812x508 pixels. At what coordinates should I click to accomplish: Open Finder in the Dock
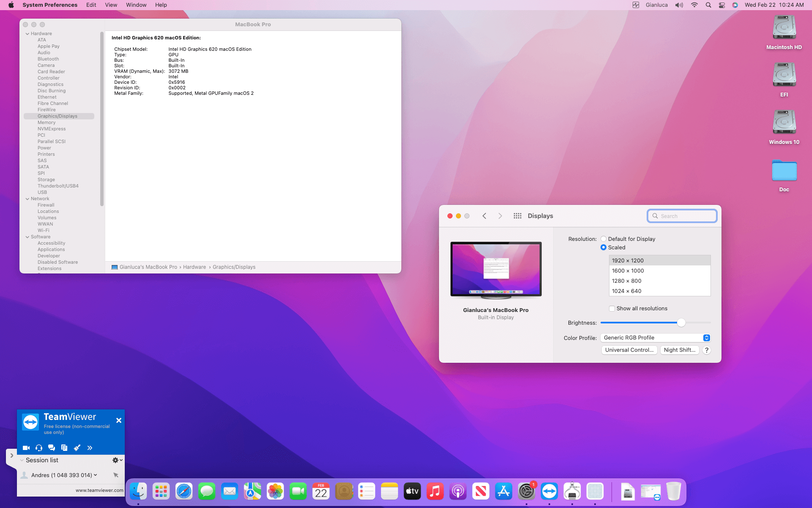(x=138, y=491)
